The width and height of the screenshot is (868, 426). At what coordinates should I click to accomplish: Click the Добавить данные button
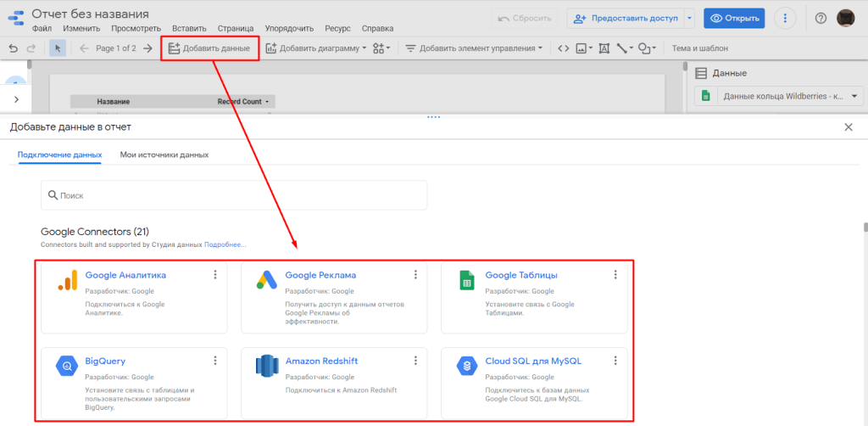tap(209, 48)
